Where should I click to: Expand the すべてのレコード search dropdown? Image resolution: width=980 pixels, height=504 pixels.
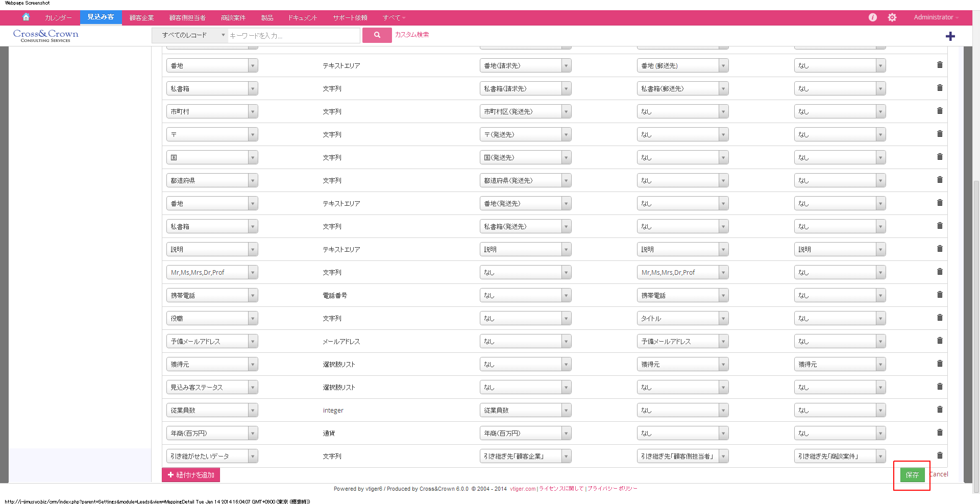coord(189,35)
